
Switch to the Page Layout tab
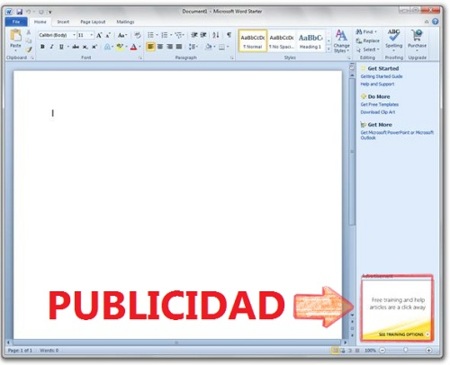pyautogui.click(x=93, y=22)
